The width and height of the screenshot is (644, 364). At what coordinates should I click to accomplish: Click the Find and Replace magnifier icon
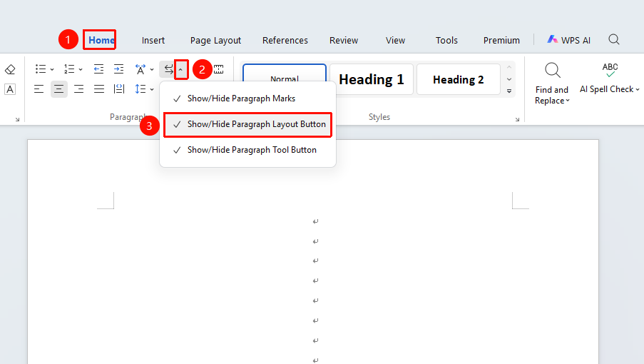tap(553, 70)
